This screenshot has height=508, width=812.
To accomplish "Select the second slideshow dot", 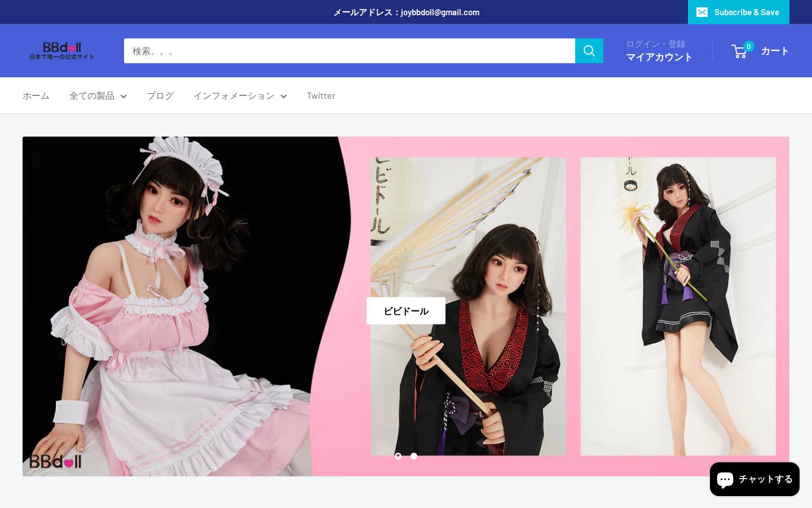I will [414, 456].
